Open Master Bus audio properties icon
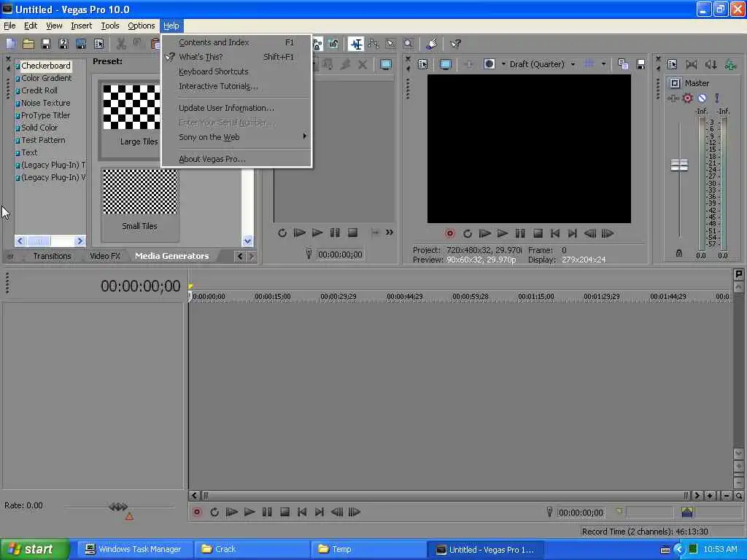The image size is (747, 560). pyautogui.click(x=672, y=64)
